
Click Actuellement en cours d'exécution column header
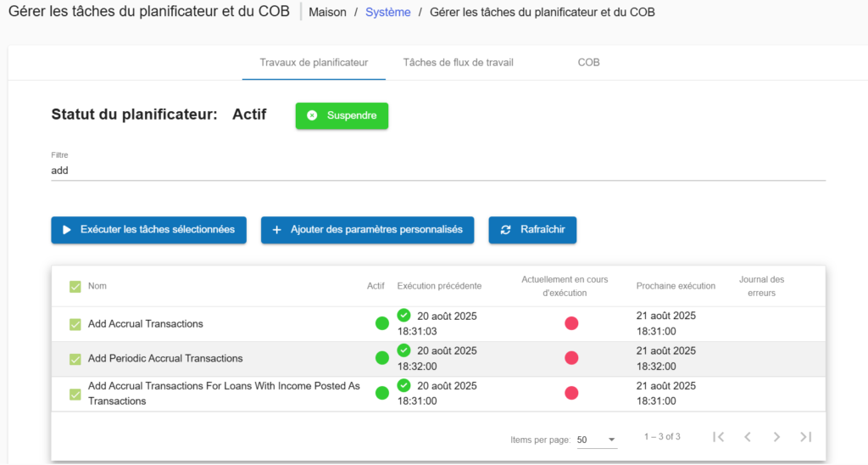[565, 286]
